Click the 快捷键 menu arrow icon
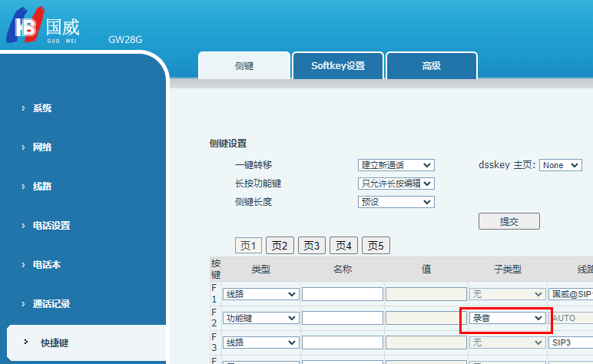Image resolution: width=593 pixels, height=364 pixels. tap(26, 342)
